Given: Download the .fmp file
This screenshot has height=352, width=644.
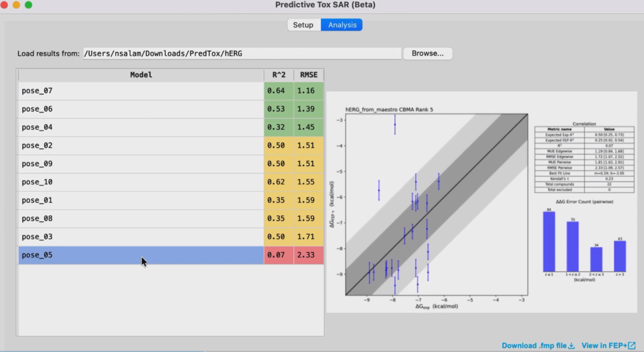Looking at the screenshot, I should click(538, 346).
